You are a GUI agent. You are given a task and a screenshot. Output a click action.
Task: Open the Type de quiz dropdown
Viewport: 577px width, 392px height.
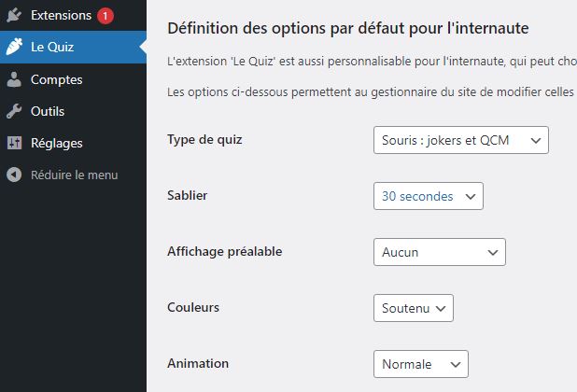[460, 140]
